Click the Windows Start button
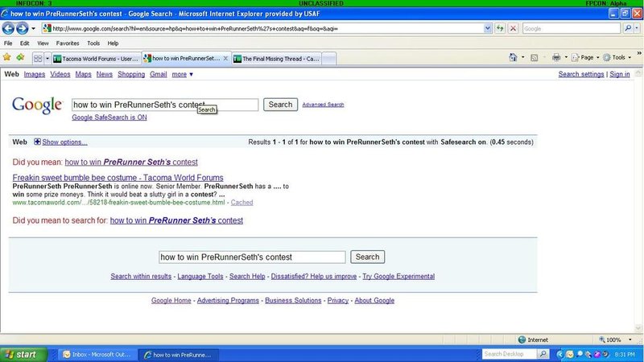 [23, 355]
